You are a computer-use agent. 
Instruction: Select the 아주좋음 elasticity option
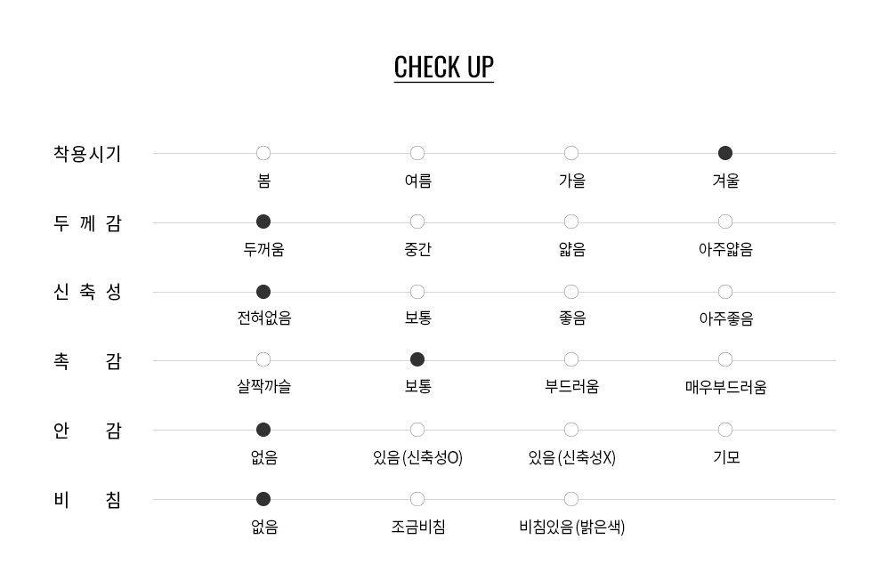tap(725, 292)
